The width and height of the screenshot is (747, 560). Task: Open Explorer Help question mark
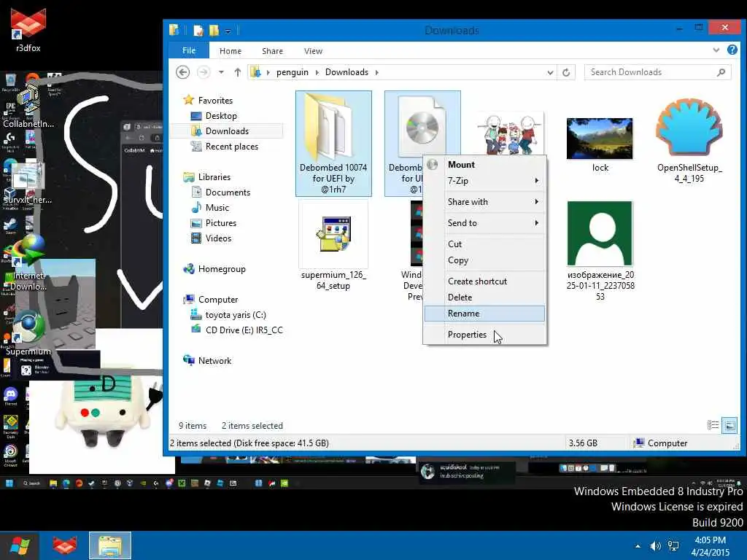point(732,50)
